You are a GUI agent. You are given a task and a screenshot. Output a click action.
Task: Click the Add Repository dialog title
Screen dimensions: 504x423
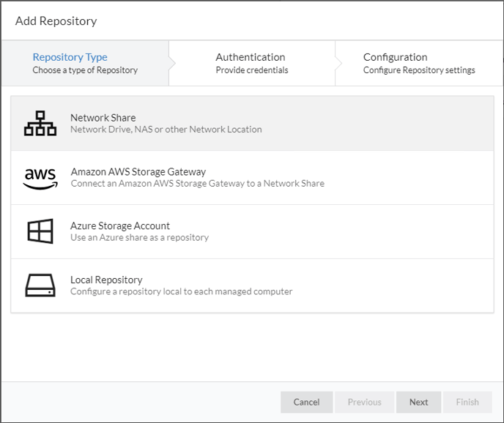pos(56,21)
